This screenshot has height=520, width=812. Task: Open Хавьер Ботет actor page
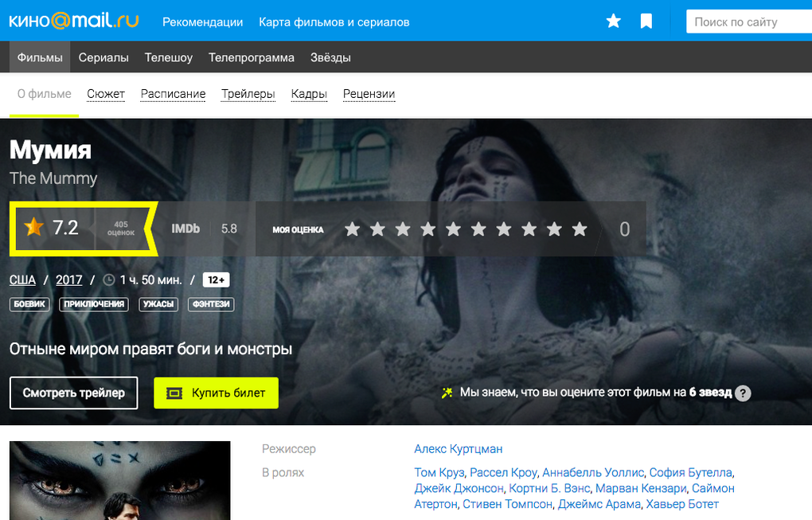click(x=682, y=504)
